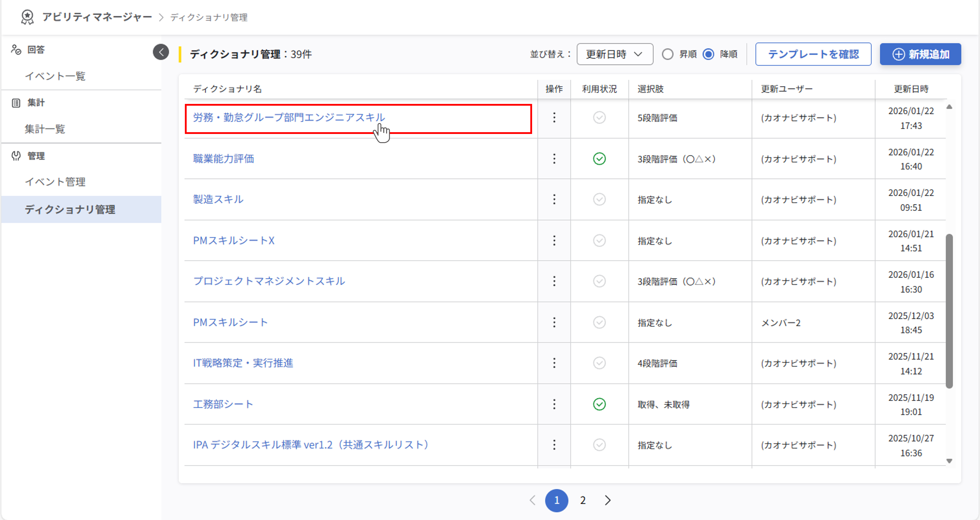
Task: Open the 更新日時 sort dropdown
Action: [615, 54]
